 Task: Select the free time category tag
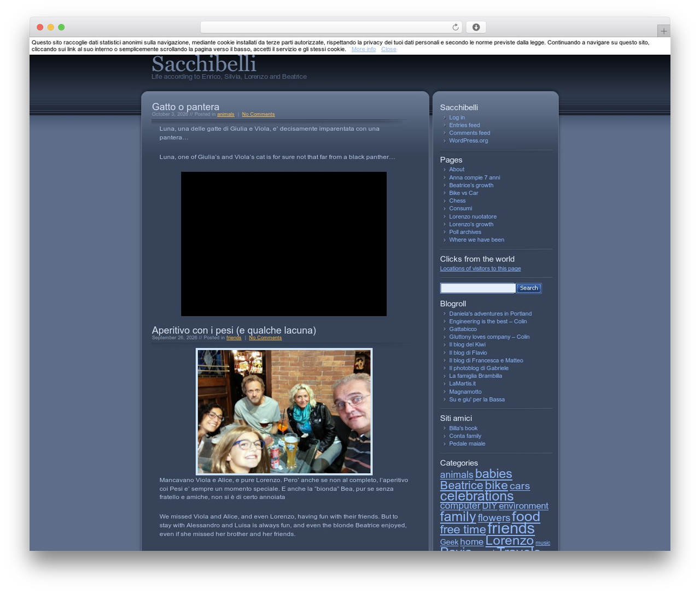pyautogui.click(x=463, y=530)
